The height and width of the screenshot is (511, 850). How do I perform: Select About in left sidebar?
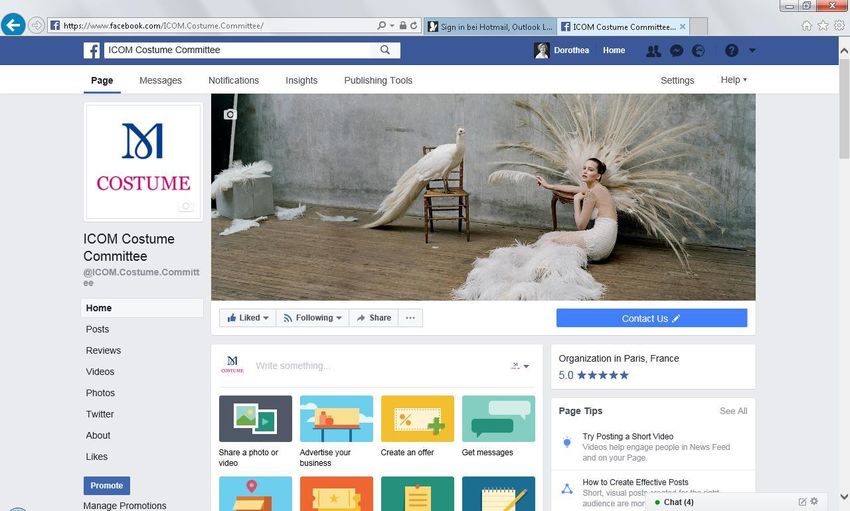coord(98,435)
